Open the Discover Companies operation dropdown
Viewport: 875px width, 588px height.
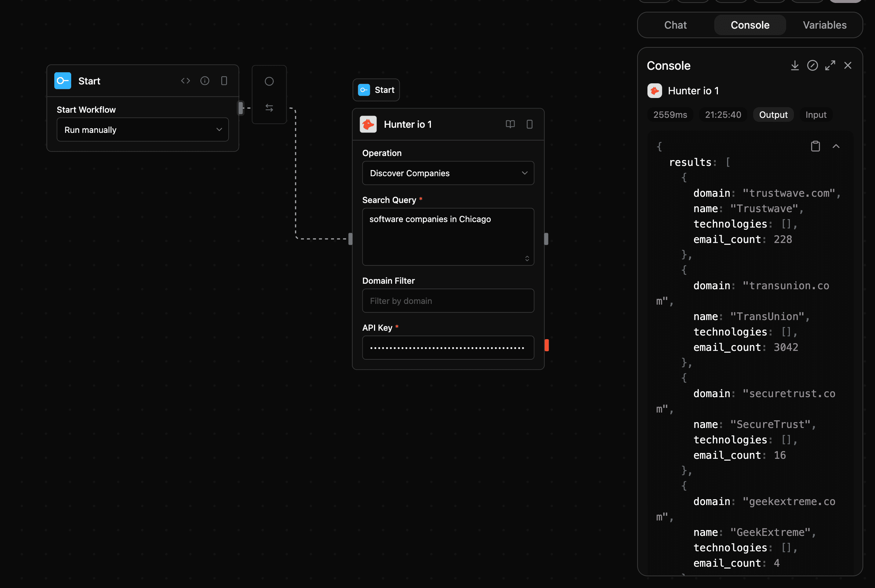tap(448, 173)
